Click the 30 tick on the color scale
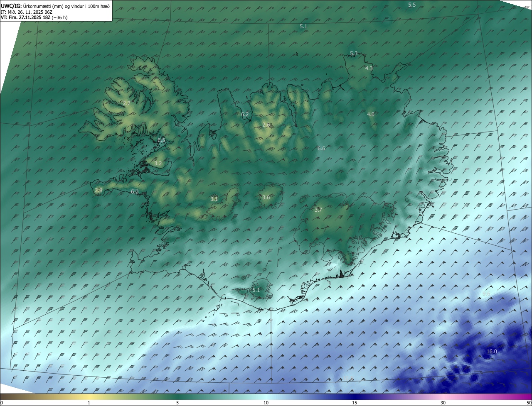 point(443,403)
